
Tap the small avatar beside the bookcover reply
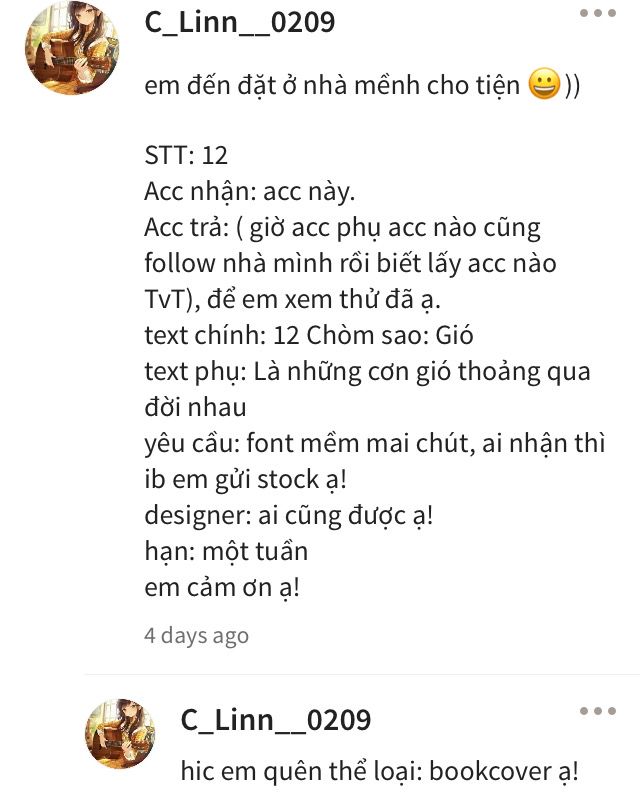(120, 734)
